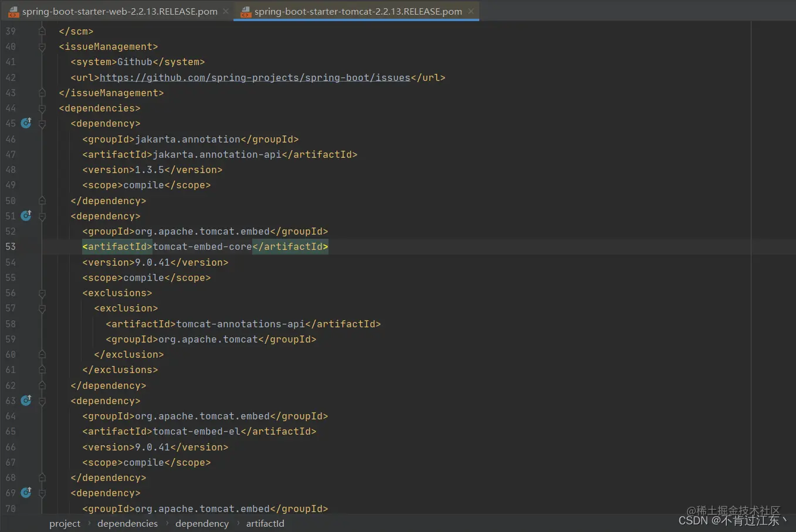Click compile scope text on line 49

pos(144,185)
